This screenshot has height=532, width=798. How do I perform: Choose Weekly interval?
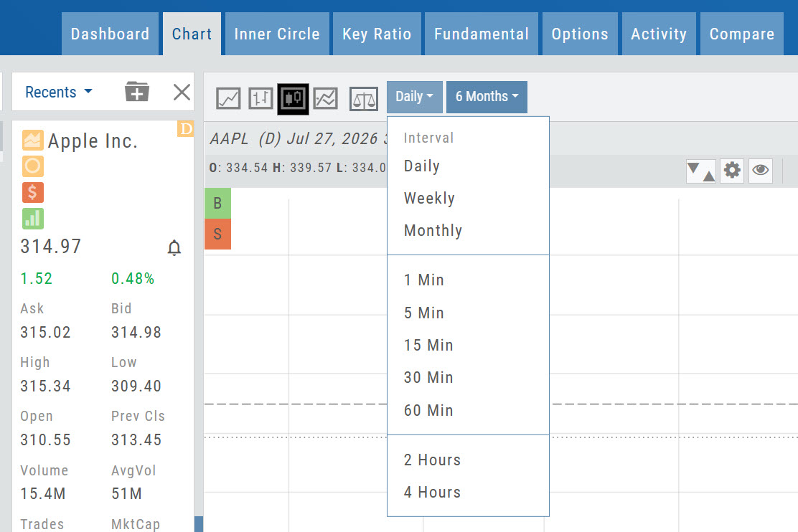468,199
